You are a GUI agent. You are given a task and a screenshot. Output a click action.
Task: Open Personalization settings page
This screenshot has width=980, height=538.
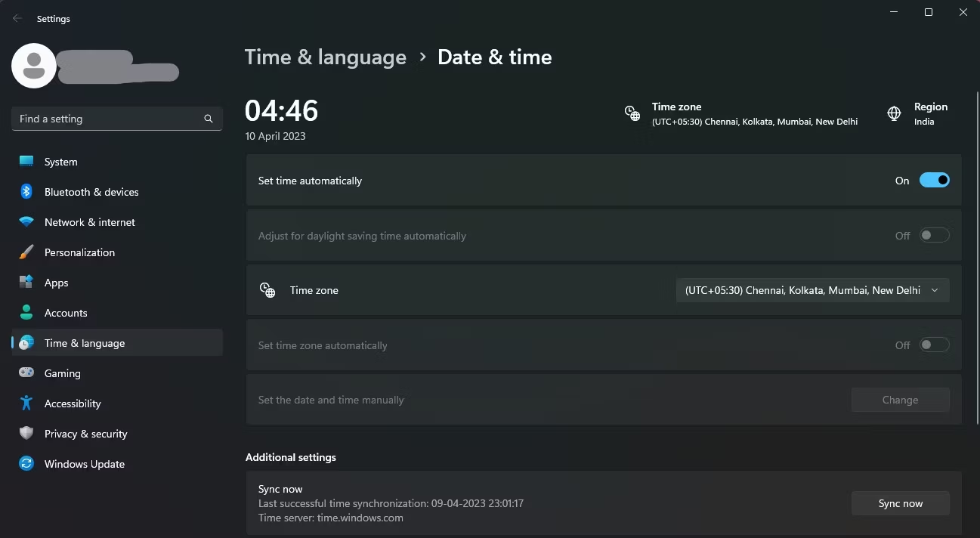pyautogui.click(x=117, y=252)
